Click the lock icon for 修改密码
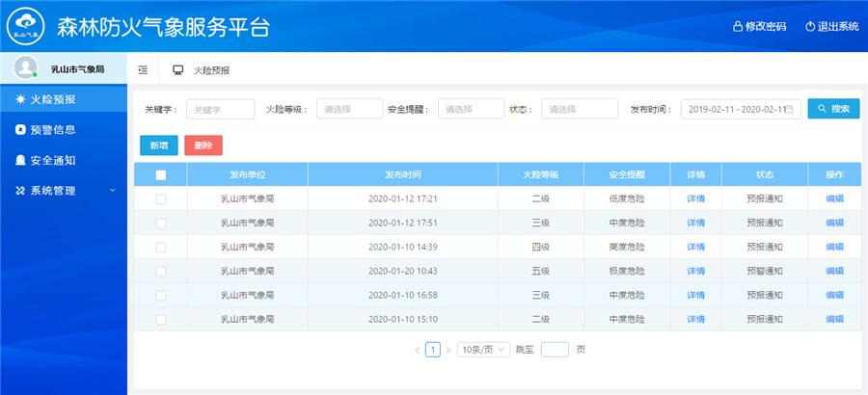The image size is (868, 395). pyautogui.click(x=738, y=26)
